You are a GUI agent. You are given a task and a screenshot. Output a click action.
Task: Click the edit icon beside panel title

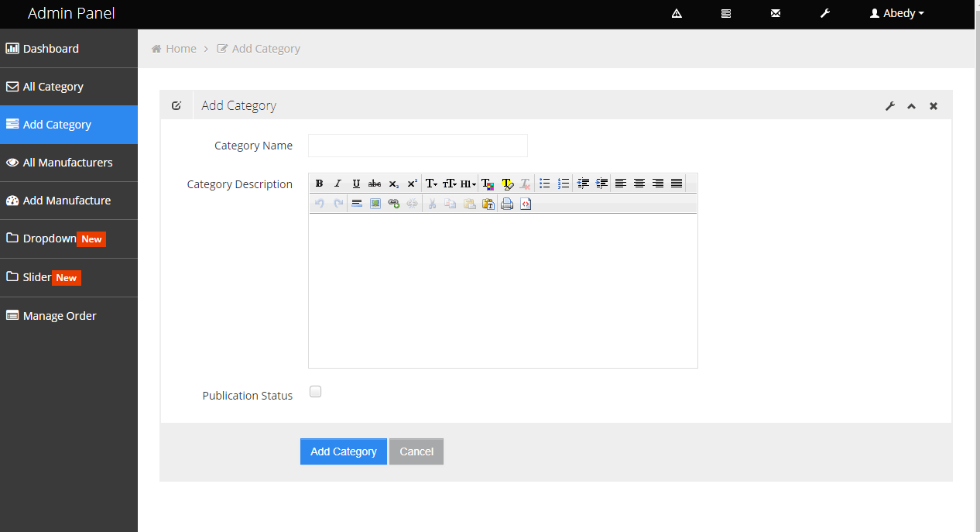point(176,105)
